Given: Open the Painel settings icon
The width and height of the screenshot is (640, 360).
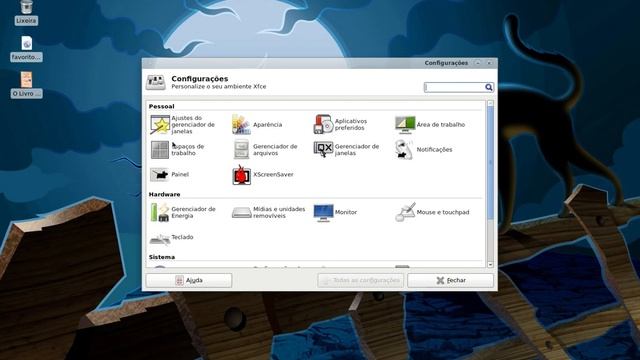Looking at the screenshot, I should pos(160,174).
